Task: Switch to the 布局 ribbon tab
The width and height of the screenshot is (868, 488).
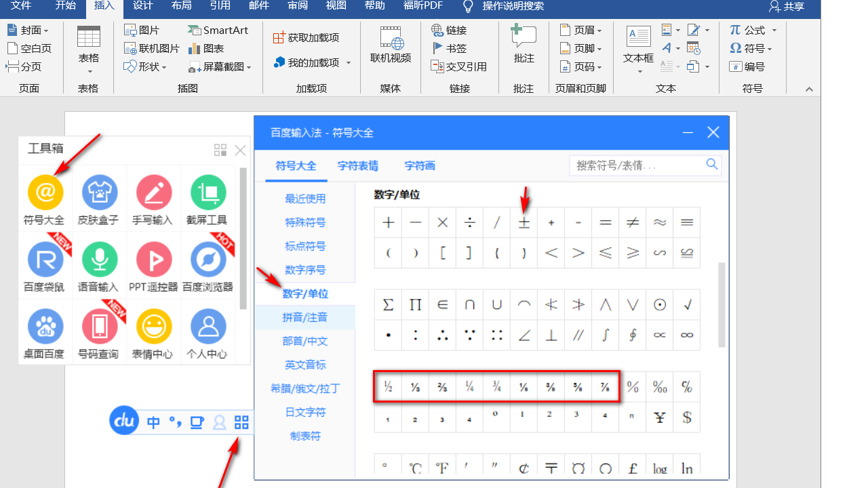Action: (x=182, y=6)
